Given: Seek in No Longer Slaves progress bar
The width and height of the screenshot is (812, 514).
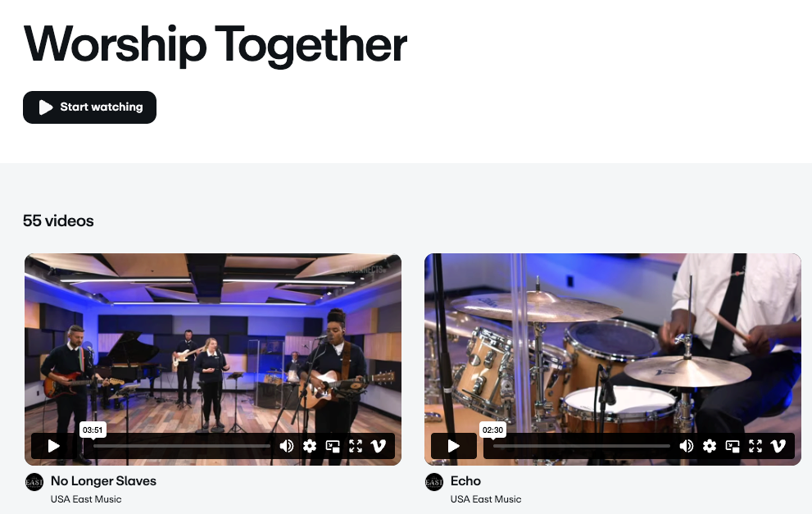Looking at the screenshot, I should [182, 446].
